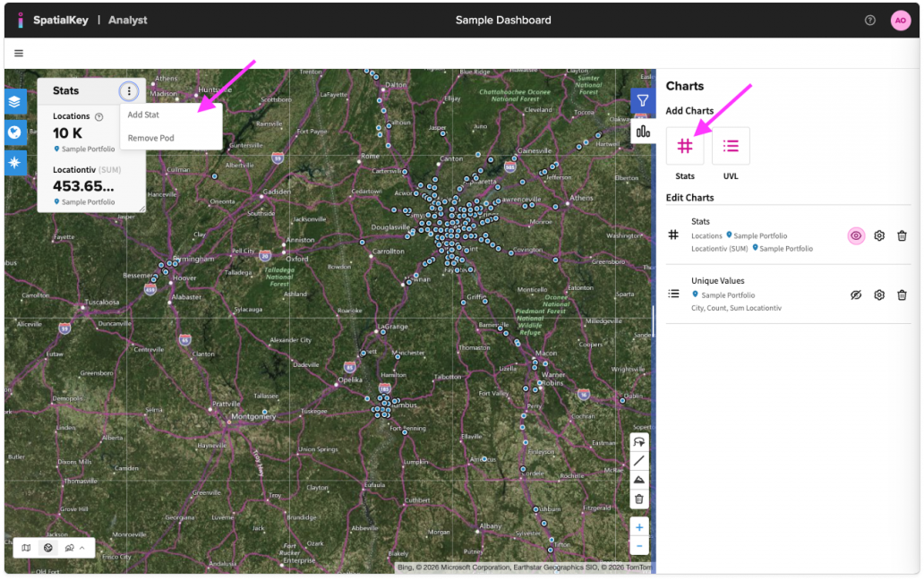This screenshot has width=924, height=580.
Task: Select "Add Stat" from the pod menu
Action: pyautogui.click(x=143, y=115)
